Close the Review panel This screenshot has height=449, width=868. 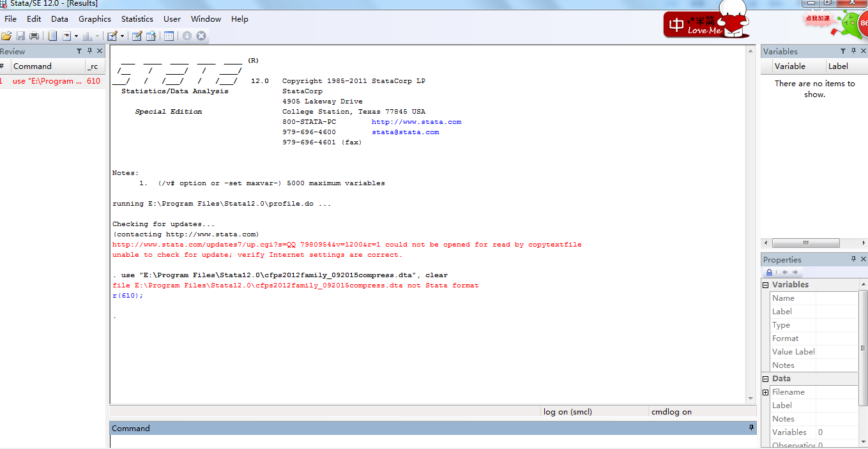tap(100, 51)
